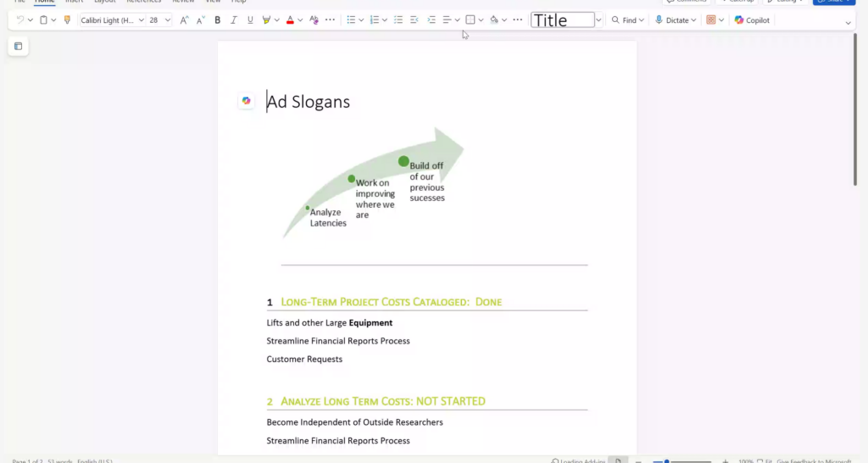This screenshot has width=868, height=463.
Task: Click the Work on improving text
Action: (x=376, y=198)
